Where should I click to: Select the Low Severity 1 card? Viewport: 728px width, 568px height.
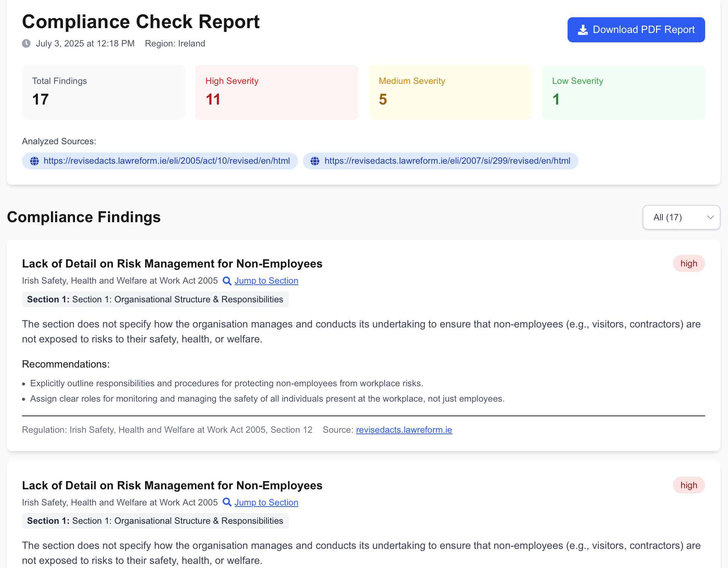coord(623,93)
